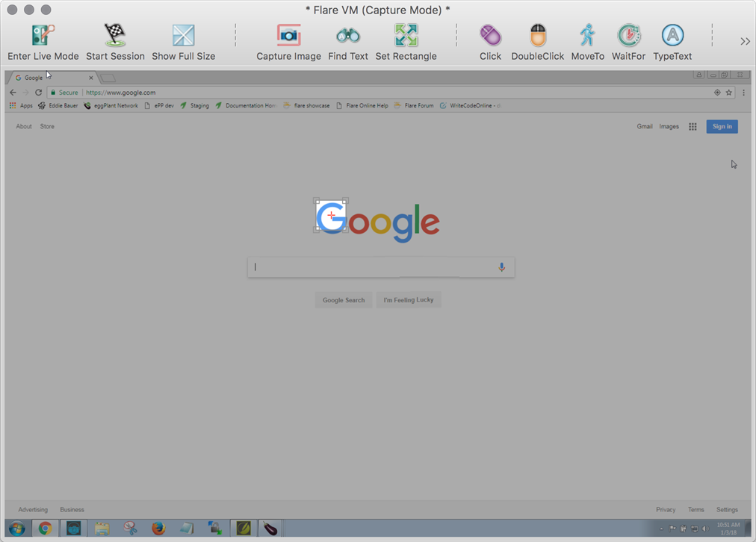756x542 pixels.
Task: Reload the Google page in the browser
Action: (39, 93)
